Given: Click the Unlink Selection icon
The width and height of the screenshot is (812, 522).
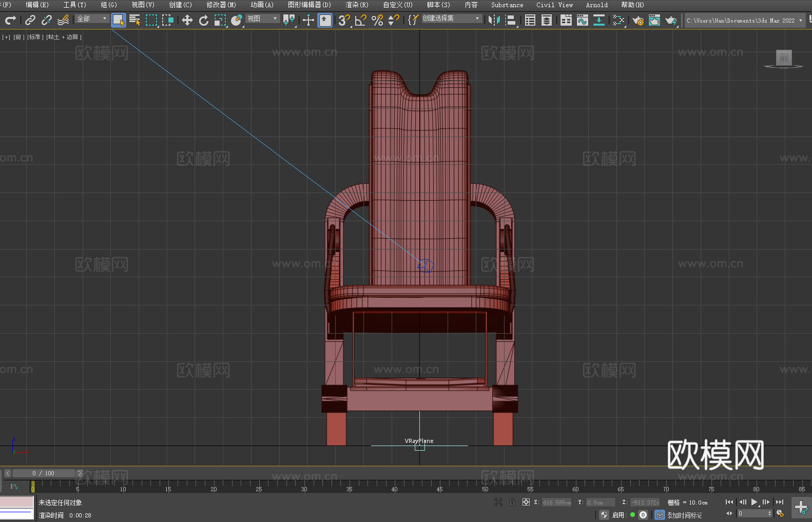Looking at the screenshot, I should click(47, 20).
